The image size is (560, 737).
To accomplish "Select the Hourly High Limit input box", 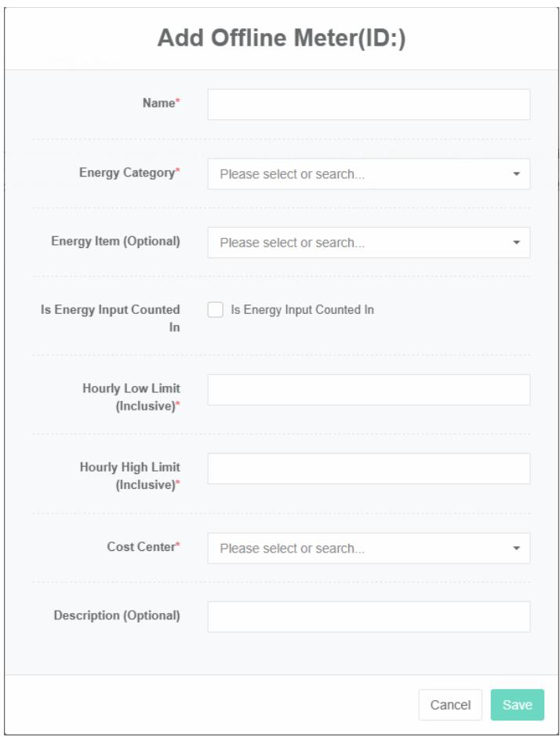I will pyautogui.click(x=369, y=469).
